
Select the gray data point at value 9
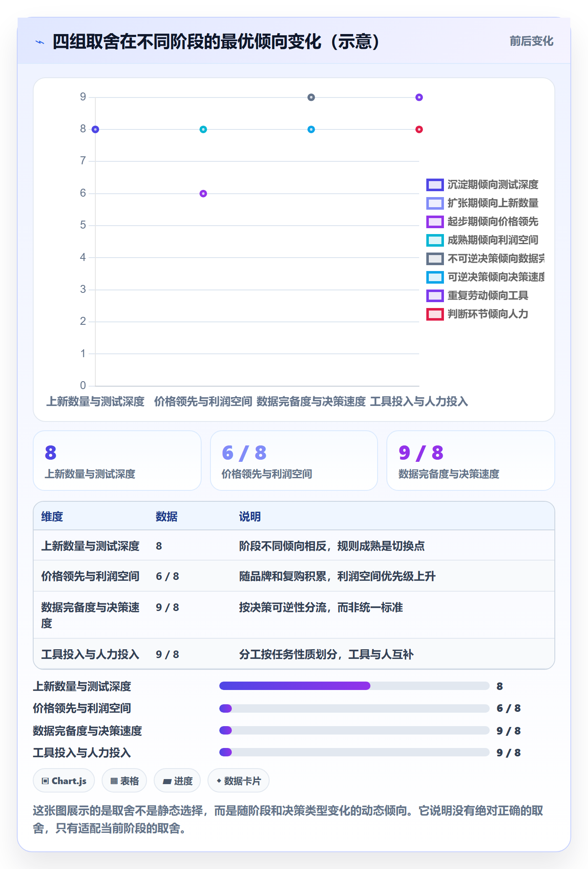[311, 97]
